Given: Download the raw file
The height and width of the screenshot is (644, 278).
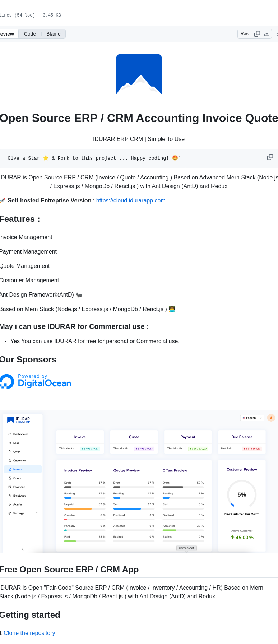Looking at the screenshot, I should pos(267,34).
